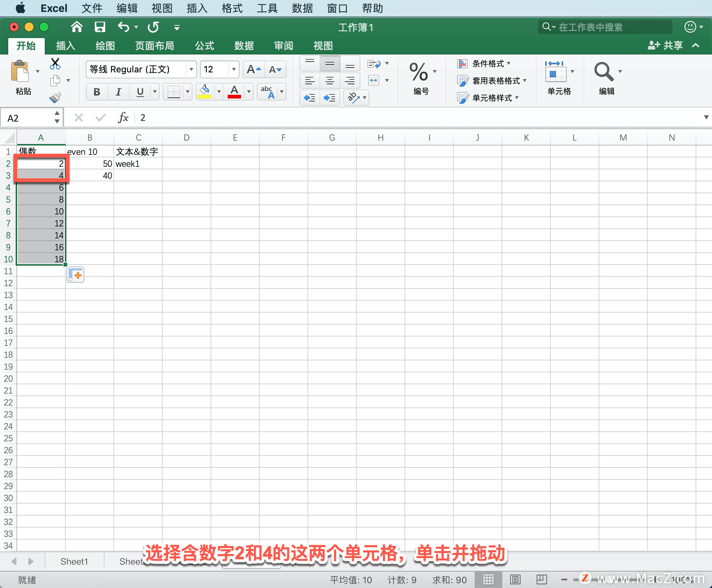The image size is (712, 588).
Task: Align text left
Action: [x=310, y=81]
